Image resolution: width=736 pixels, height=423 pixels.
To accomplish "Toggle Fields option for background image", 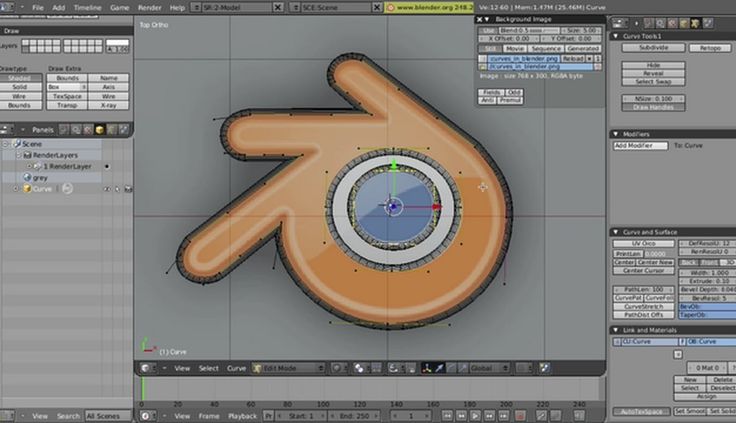I will coord(491,92).
